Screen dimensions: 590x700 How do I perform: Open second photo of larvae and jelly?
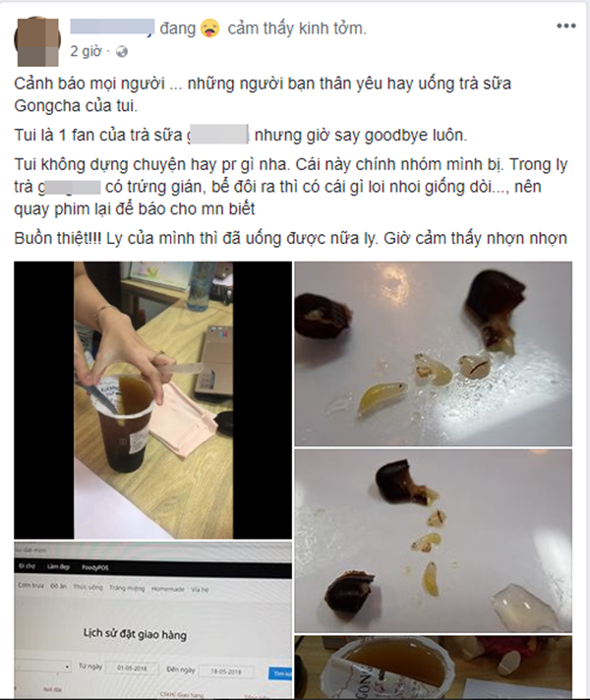click(x=433, y=541)
